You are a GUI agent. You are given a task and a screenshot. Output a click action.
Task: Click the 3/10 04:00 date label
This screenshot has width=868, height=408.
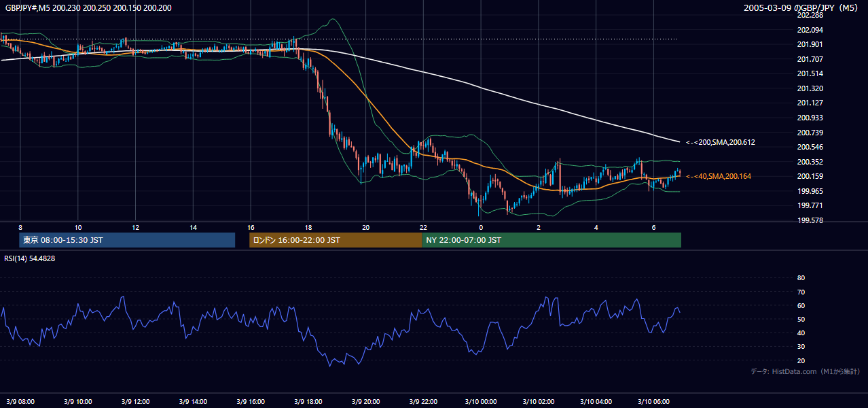(x=595, y=401)
